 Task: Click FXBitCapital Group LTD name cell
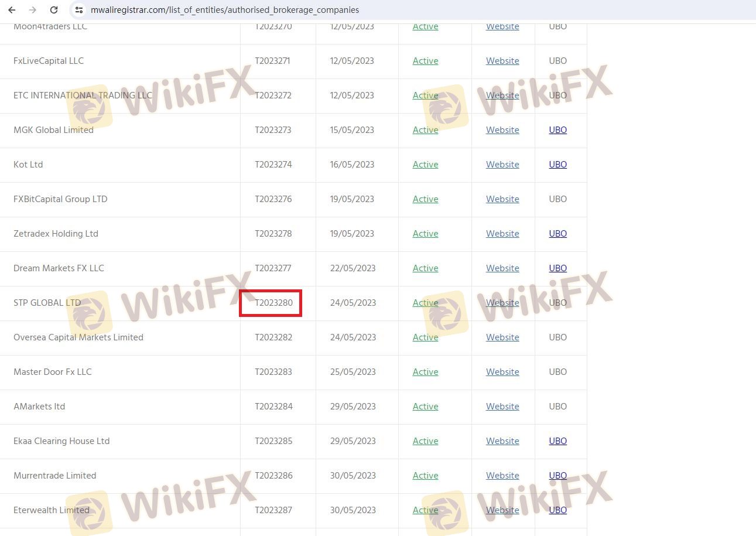(x=60, y=199)
